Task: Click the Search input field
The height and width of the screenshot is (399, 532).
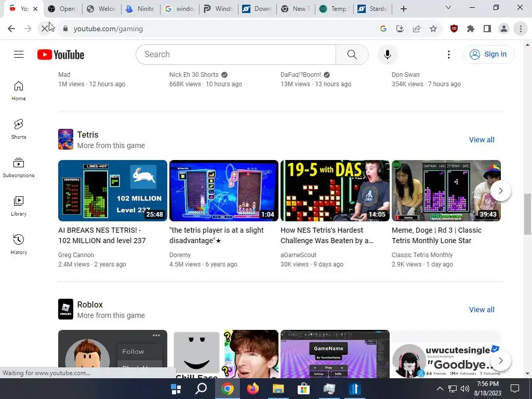Action: pyautogui.click(x=236, y=54)
